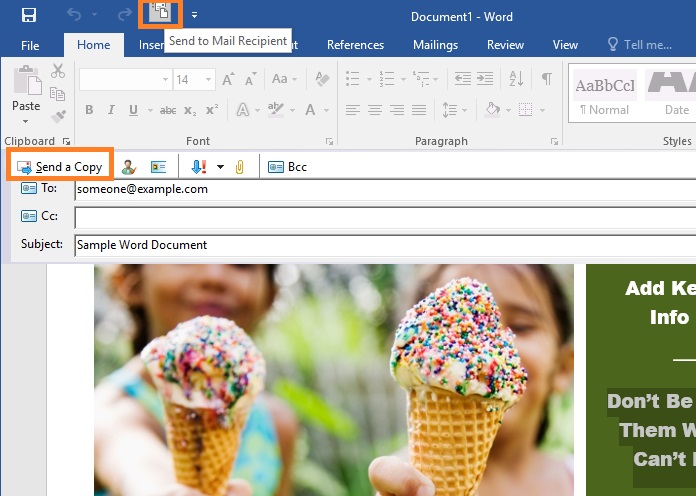Click the Tell me search box
Viewport: 696px width, 496px height.
[640, 45]
